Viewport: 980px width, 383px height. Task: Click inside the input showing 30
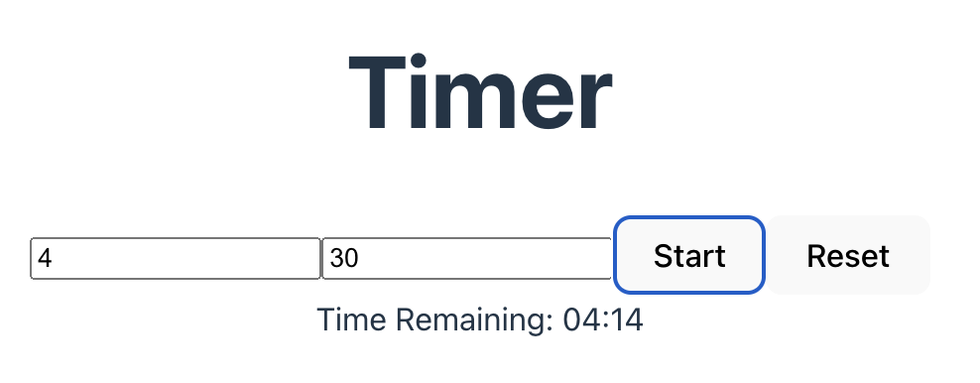pos(467,258)
